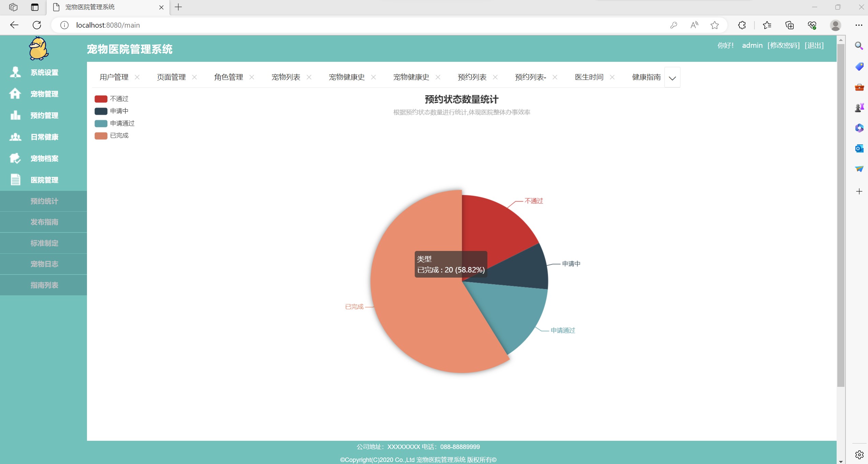Image resolution: width=868 pixels, height=464 pixels.
Task: Open the Drop paper-plane icon in Edge sidebar
Action: (859, 169)
